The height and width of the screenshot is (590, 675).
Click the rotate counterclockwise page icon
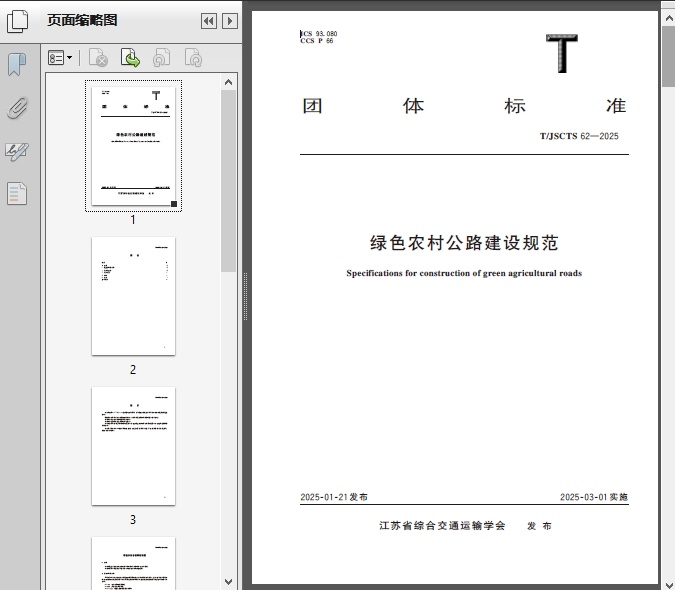pos(161,58)
